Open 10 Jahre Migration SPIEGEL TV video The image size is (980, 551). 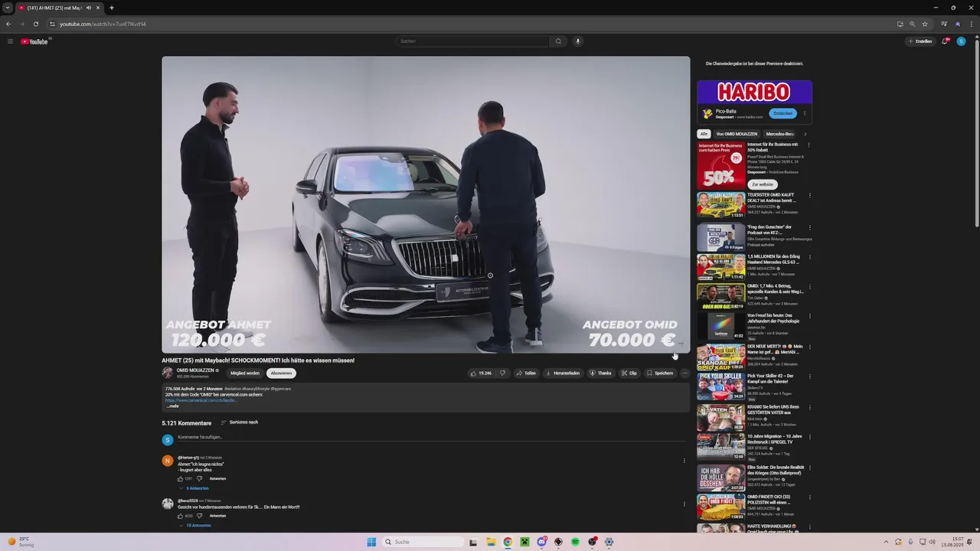[x=720, y=446]
